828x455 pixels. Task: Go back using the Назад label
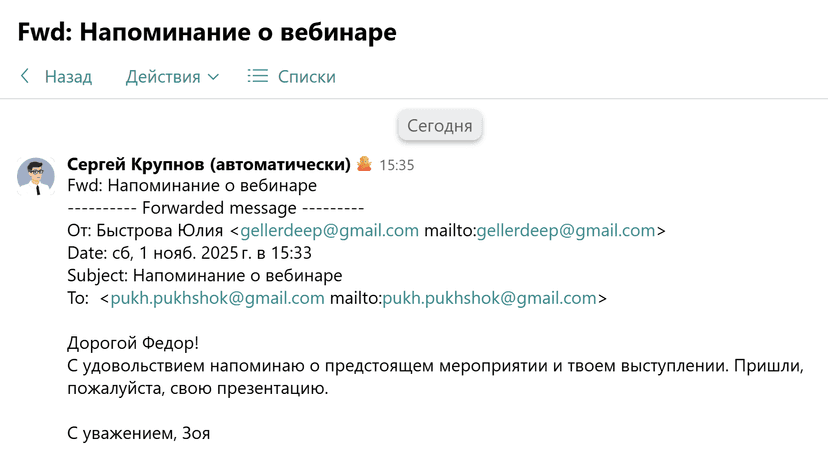[68, 77]
